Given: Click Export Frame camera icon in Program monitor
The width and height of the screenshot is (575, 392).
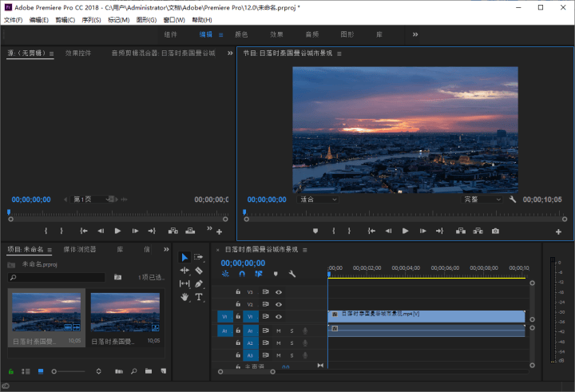Looking at the screenshot, I should tap(495, 231).
